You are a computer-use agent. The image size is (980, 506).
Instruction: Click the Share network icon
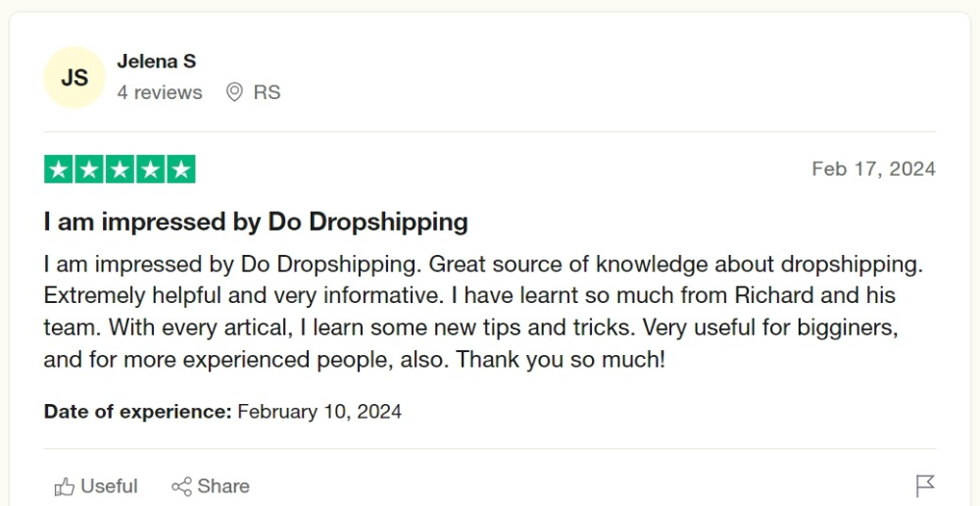coord(182,486)
